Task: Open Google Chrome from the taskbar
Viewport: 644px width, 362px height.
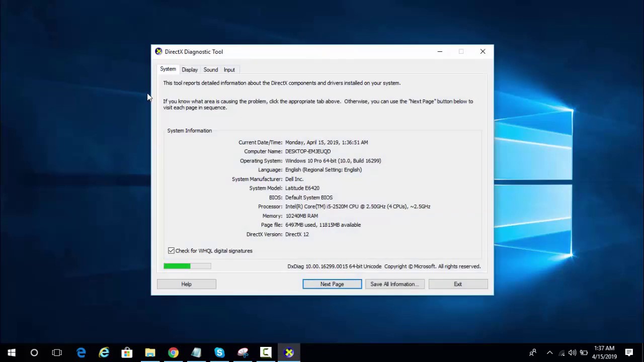Action: point(173,353)
